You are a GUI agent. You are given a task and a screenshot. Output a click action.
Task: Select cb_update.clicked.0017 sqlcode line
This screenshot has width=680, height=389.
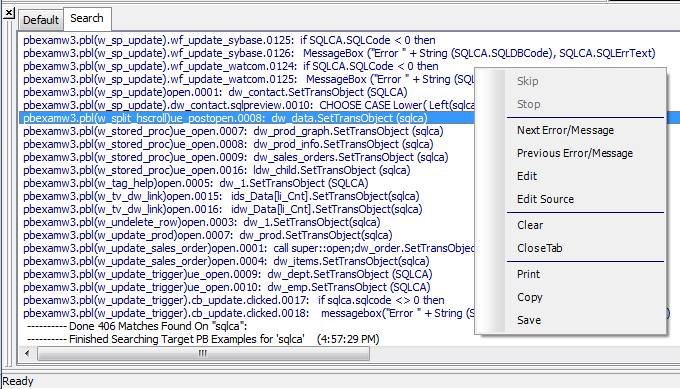[233, 301]
